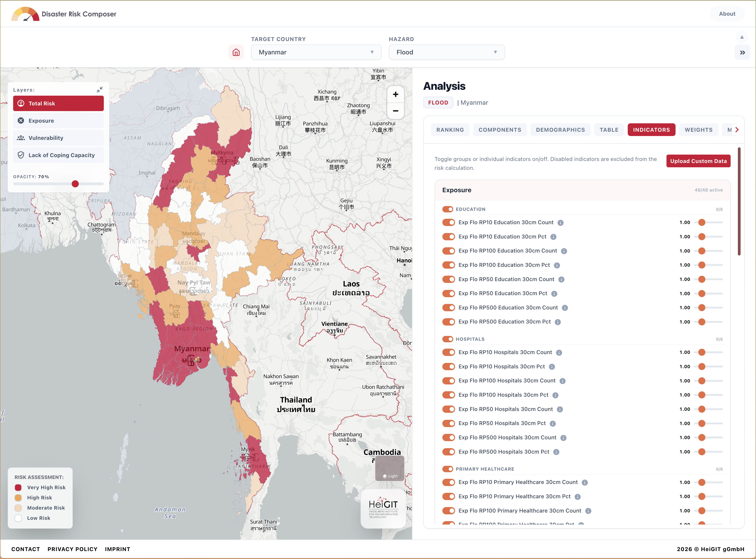Viewport: 756px width, 559px height.
Task: Switch basemap via the Light thumbnail
Action: tap(390, 468)
